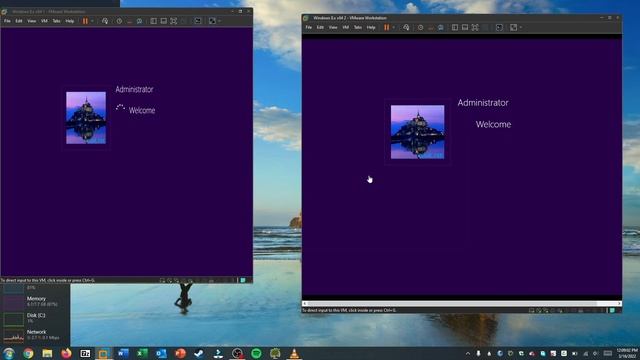Click the Administrator account picture in the left VM
640x360 pixels.
pos(86,118)
